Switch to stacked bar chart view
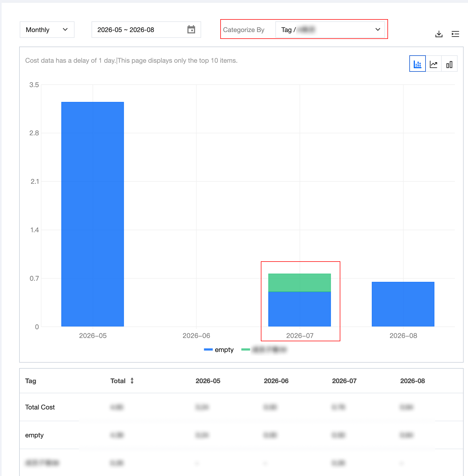 pos(417,64)
